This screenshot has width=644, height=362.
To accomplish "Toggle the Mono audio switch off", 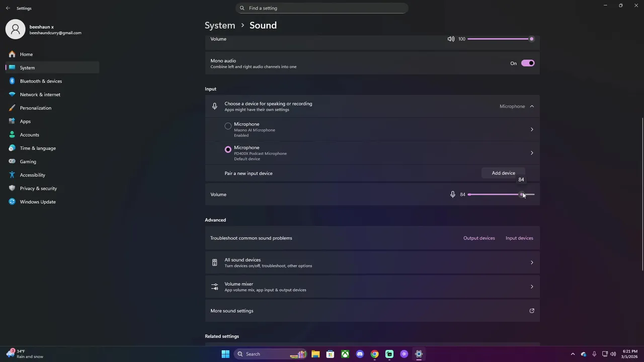I will (528, 63).
